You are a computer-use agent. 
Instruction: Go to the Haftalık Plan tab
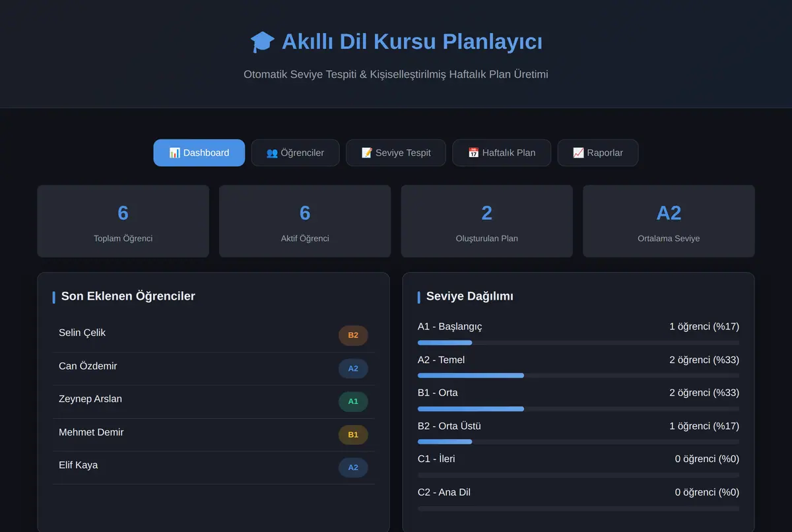point(502,152)
